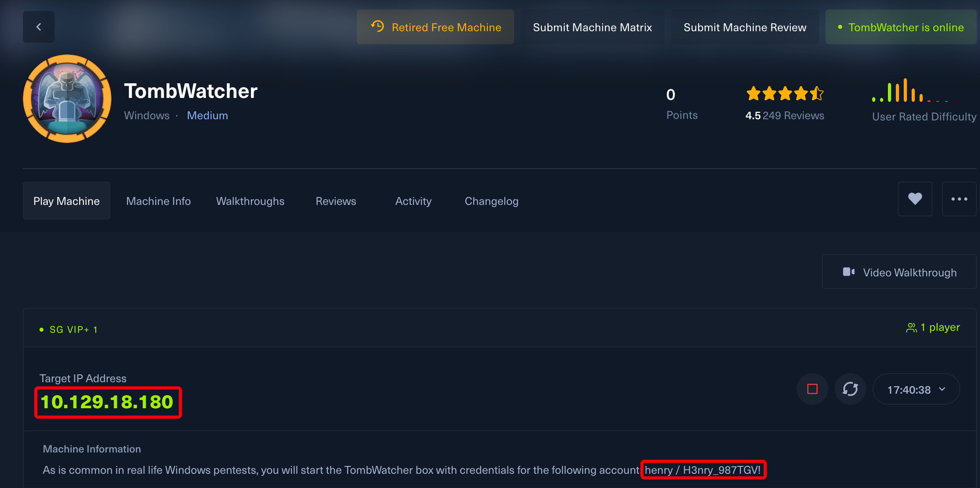Screen dimensions: 980x488
Task: Click the video camera icon in Video Walkthrough
Action: pos(848,272)
